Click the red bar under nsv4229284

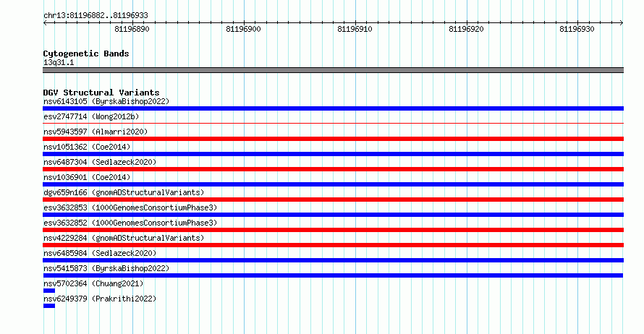click(x=333, y=245)
